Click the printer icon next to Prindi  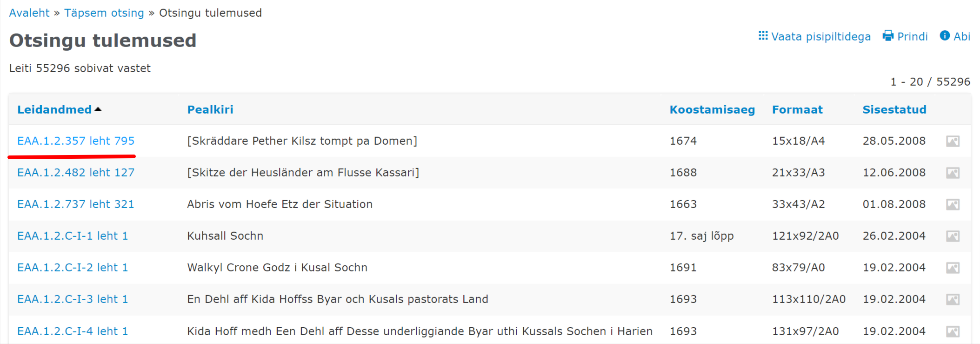[888, 36]
